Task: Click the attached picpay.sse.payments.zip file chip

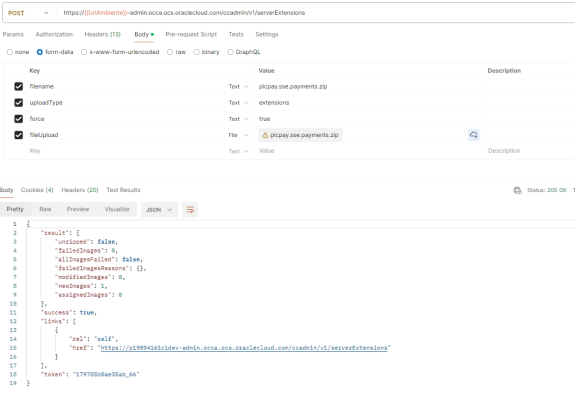Action: click(300, 135)
